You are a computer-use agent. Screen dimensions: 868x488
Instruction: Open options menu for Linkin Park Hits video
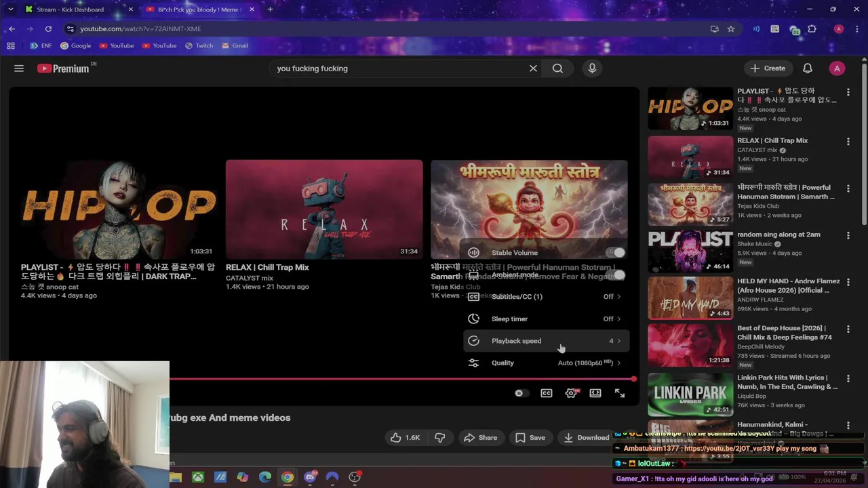[848, 379]
